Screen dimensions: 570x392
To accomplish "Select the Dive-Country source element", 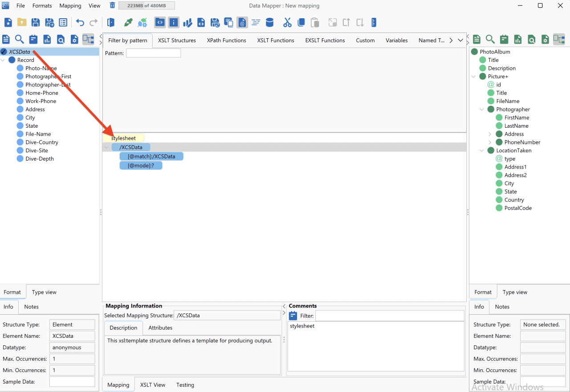I will click(42, 142).
